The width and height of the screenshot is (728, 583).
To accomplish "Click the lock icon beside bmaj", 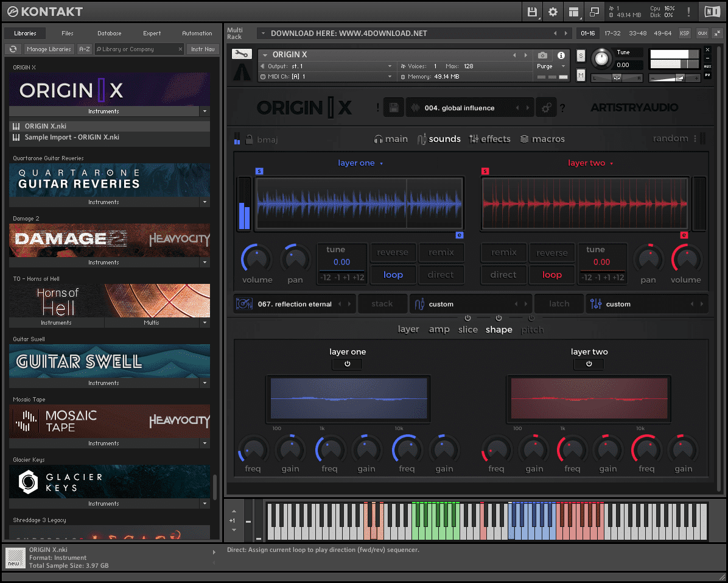I will pyautogui.click(x=250, y=139).
